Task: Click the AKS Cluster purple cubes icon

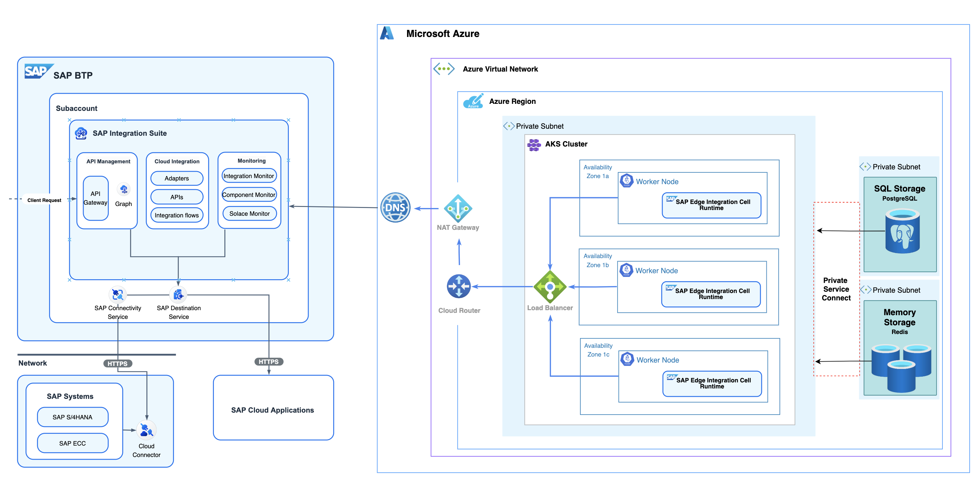Action: pyautogui.click(x=534, y=144)
